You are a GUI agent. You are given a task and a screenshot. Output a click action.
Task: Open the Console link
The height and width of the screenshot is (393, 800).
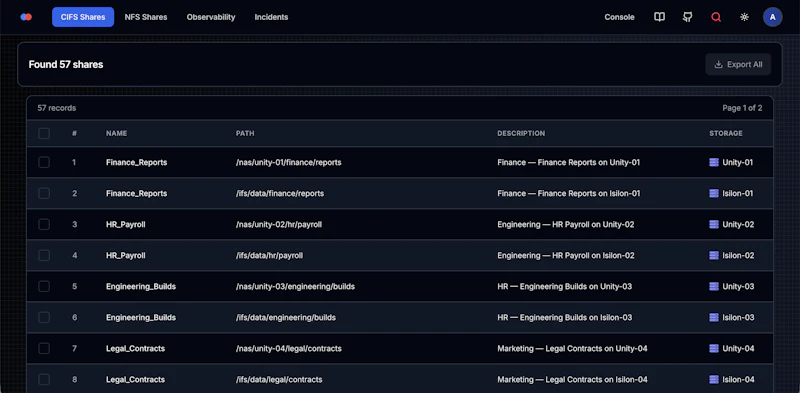pos(619,17)
